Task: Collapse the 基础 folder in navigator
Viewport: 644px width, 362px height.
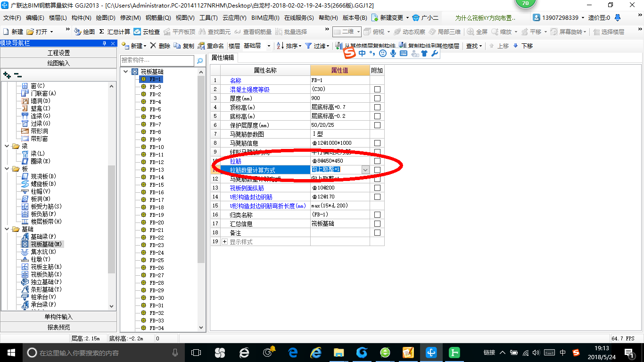Action: [7, 229]
